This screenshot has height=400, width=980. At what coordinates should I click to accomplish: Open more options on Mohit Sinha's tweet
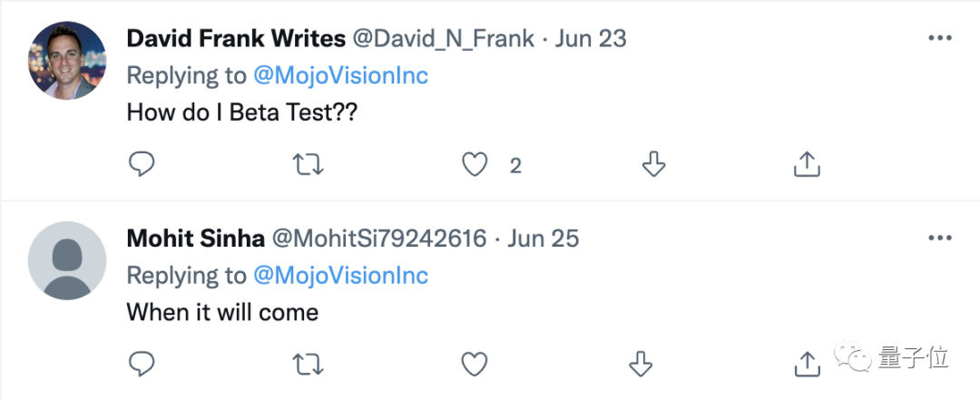tap(938, 239)
